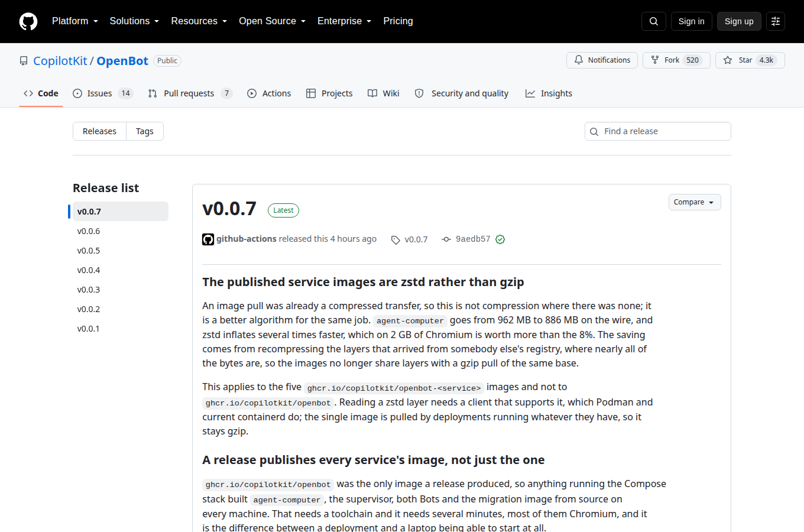804x532 pixels.
Task: Click the Fork icon
Action: (x=655, y=60)
